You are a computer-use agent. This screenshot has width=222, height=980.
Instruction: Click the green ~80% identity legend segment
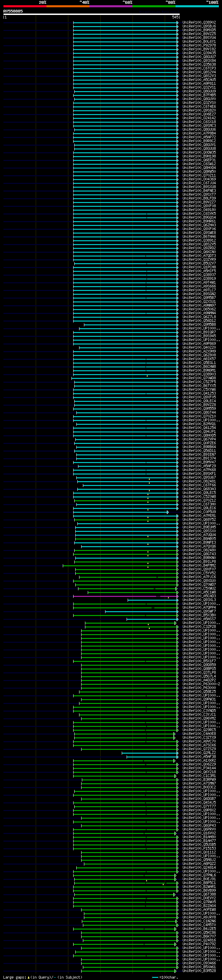pyautogui.click(x=154, y=6)
